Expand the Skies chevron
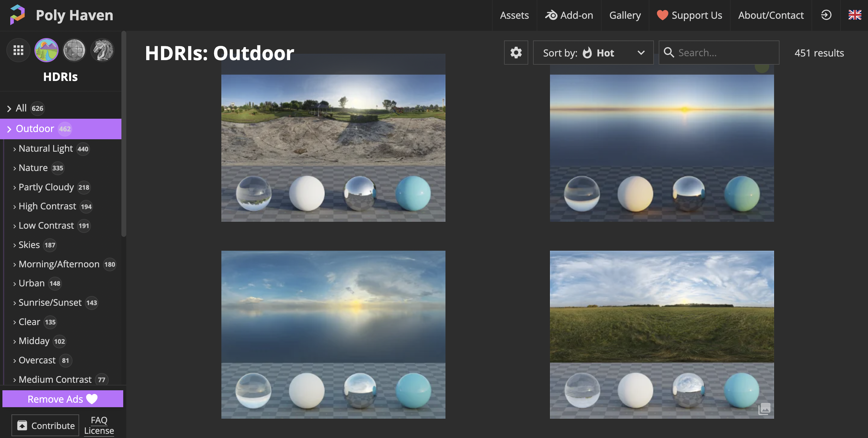 (x=14, y=245)
